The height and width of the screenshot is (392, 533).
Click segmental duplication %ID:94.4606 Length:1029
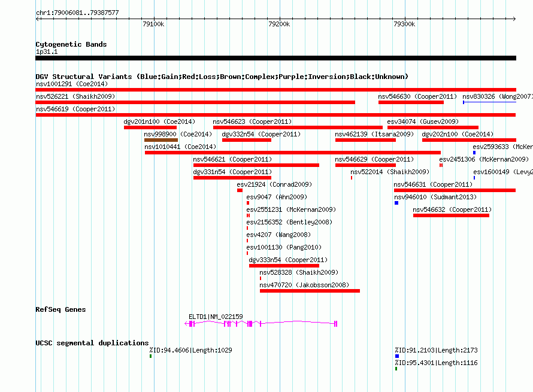(150, 356)
